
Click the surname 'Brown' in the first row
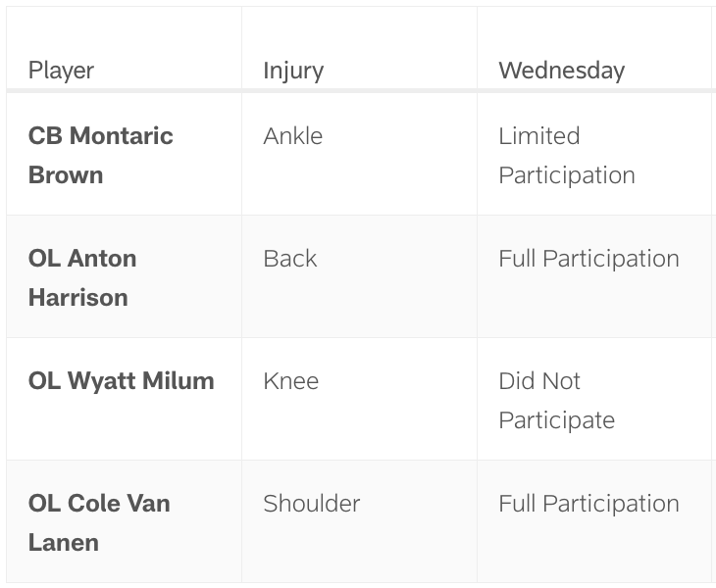(66, 175)
